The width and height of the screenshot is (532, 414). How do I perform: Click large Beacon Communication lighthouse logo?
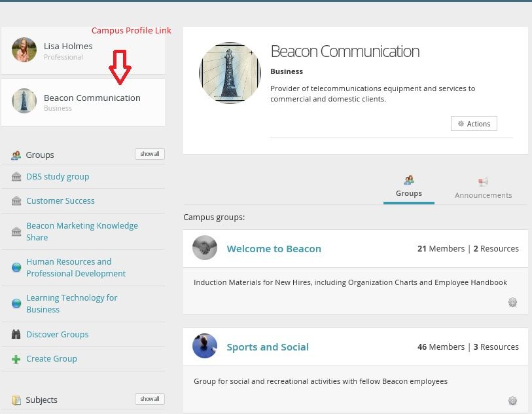pyautogui.click(x=230, y=73)
